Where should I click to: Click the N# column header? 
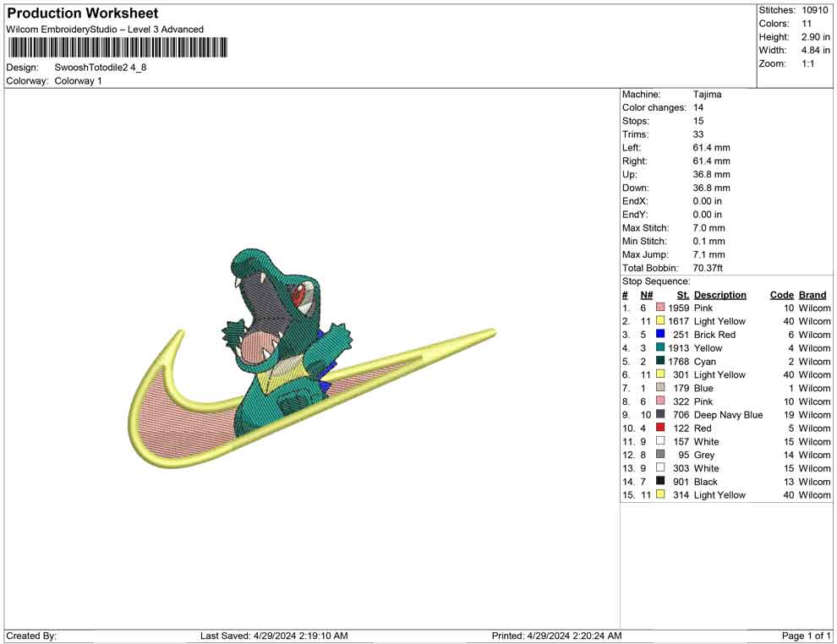coord(647,295)
